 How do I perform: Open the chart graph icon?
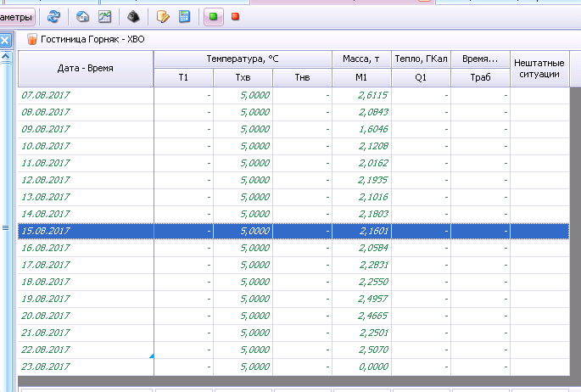point(104,17)
